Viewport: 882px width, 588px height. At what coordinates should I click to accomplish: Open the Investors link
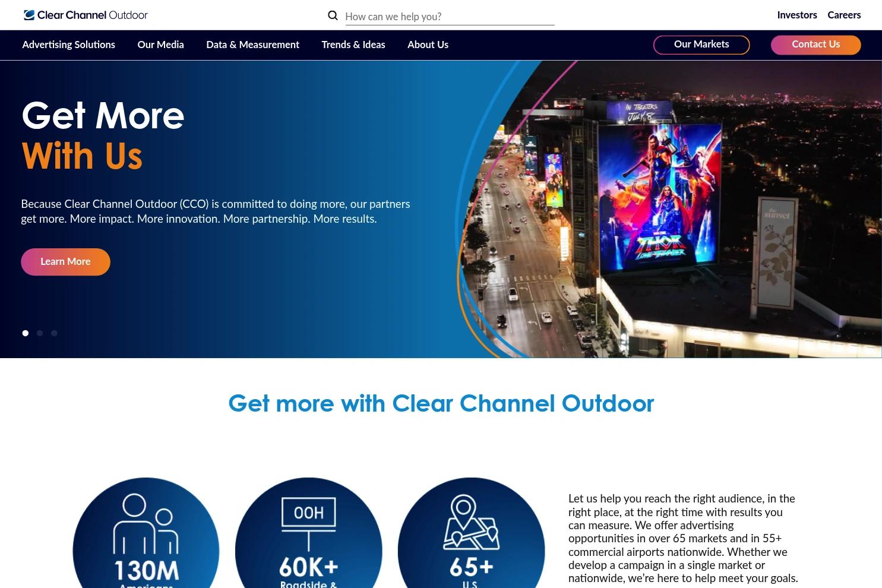797,15
